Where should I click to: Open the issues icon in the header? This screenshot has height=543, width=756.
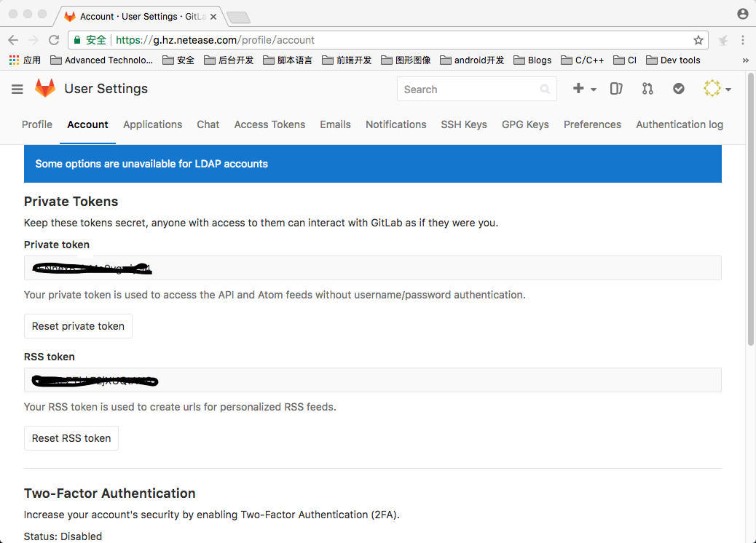tap(616, 89)
